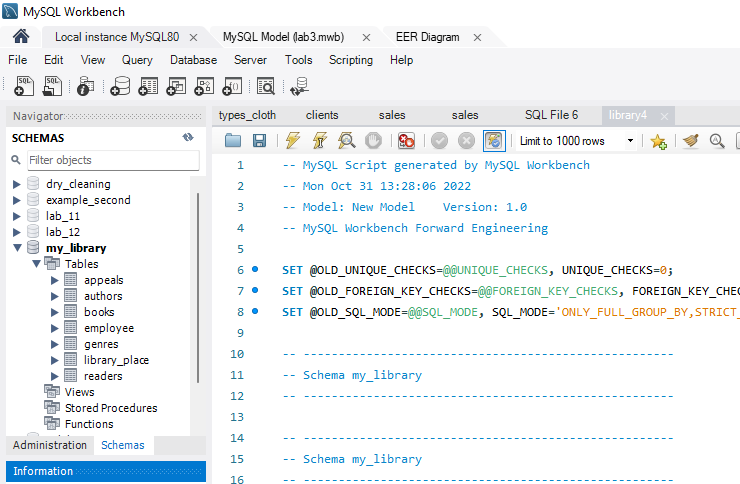
Task: Reconnect to DBMS icon
Action: pos(299,86)
